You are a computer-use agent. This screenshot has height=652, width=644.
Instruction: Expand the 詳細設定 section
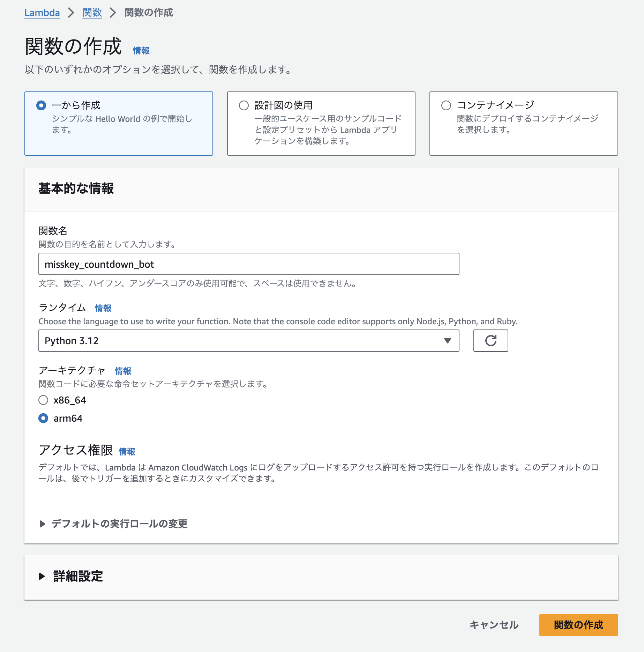point(71,576)
